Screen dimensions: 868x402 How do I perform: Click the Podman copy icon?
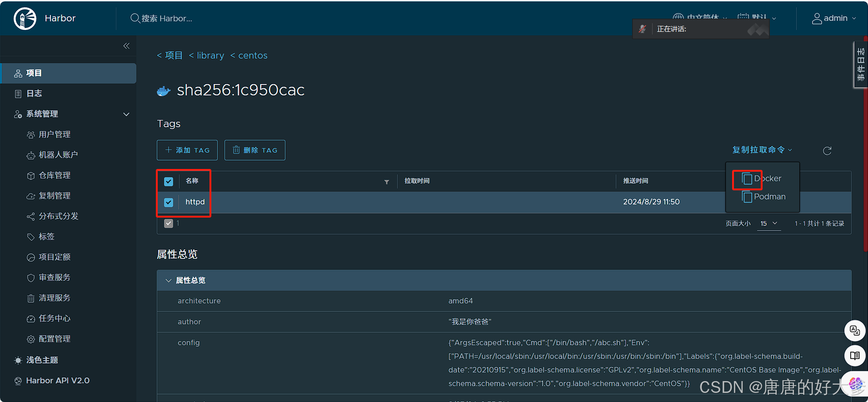click(747, 197)
